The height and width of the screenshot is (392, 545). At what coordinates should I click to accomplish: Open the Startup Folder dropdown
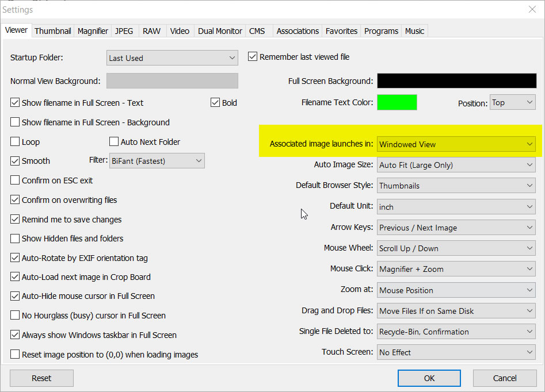pos(173,58)
